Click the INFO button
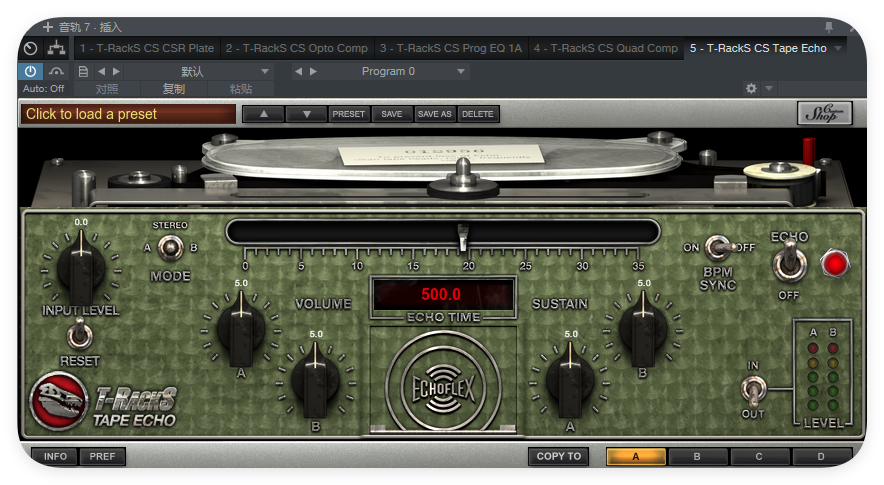This screenshot has height=485, width=884. click(x=55, y=456)
